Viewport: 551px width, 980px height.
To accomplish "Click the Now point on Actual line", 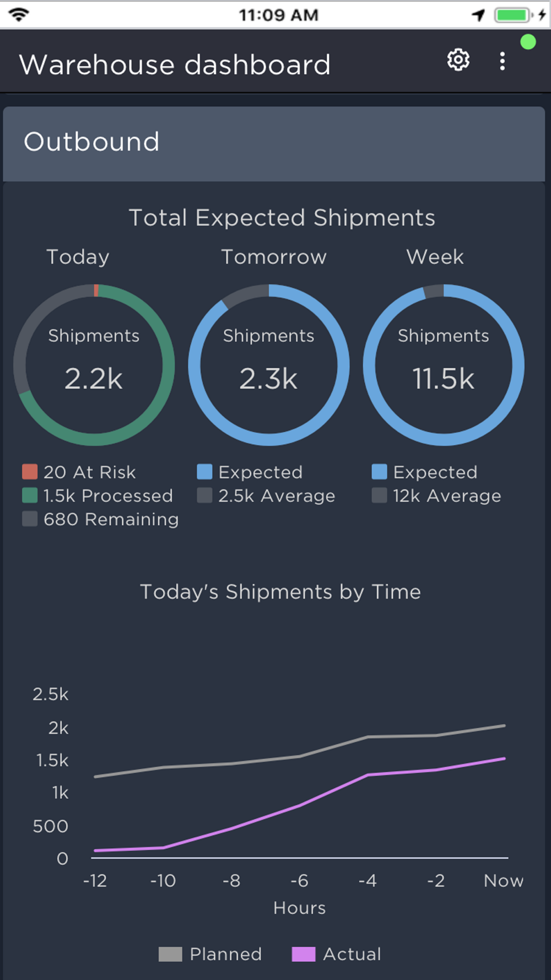I will [x=504, y=759].
